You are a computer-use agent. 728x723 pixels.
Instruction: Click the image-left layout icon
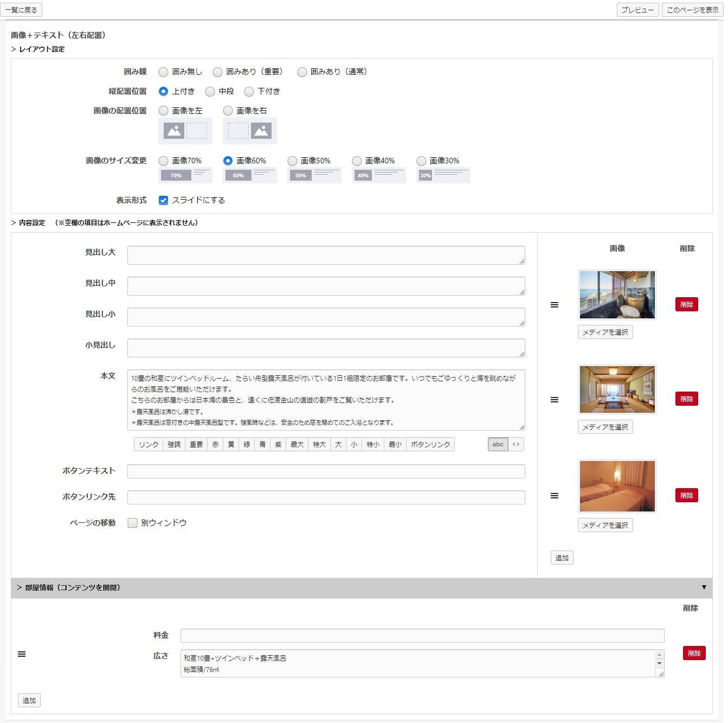click(x=185, y=131)
